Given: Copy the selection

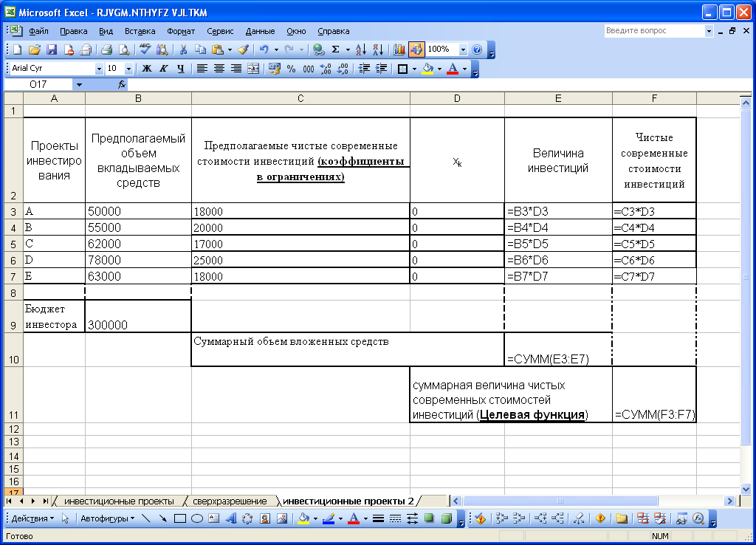Looking at the screenshot, I should pyautogui.click(x=200, y=49).
